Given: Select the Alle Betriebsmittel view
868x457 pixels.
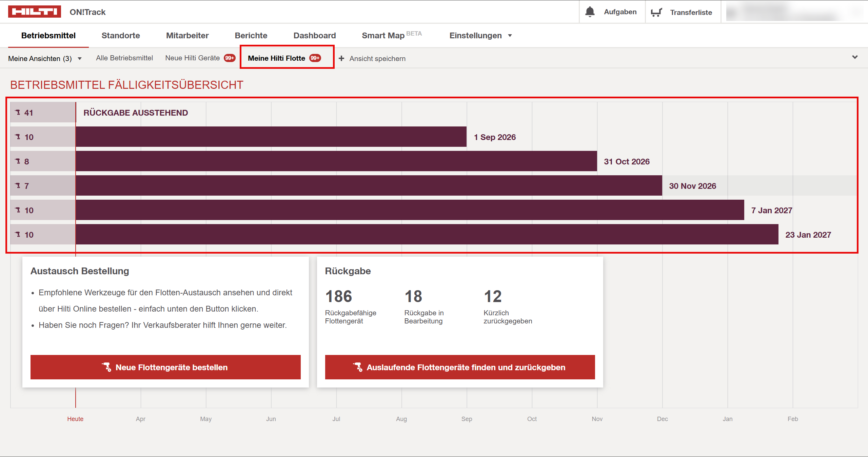Looking at the screenshot, I should (124, 58).
